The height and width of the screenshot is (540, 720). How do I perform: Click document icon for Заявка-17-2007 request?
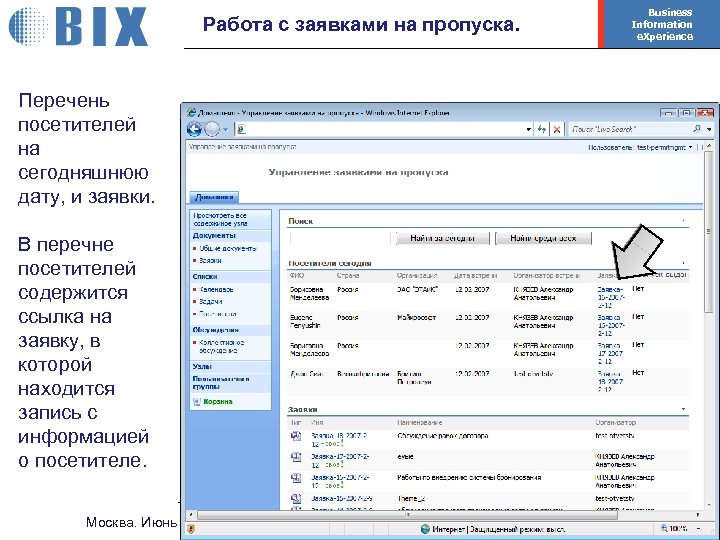tap(296, 457)
